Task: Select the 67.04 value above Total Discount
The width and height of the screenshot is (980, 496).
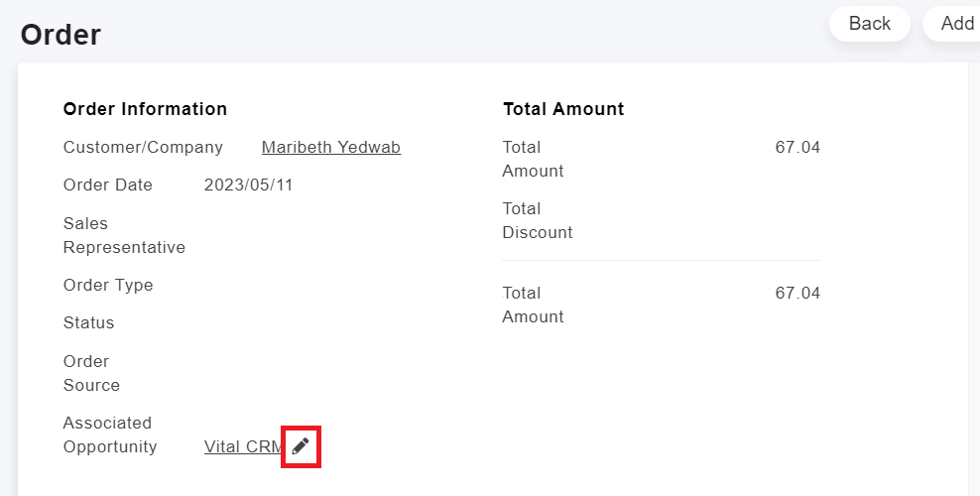Action: click(797, 148)
